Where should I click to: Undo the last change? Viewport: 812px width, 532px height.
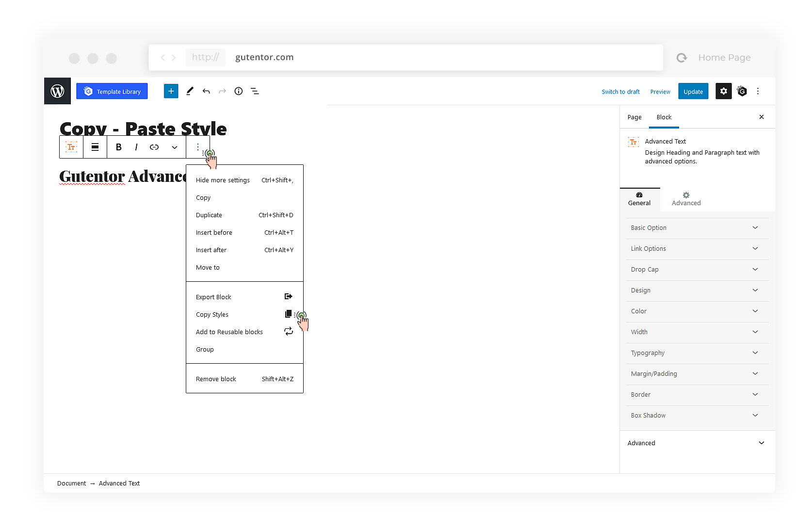pyautogui.click(x=206, y=91)
